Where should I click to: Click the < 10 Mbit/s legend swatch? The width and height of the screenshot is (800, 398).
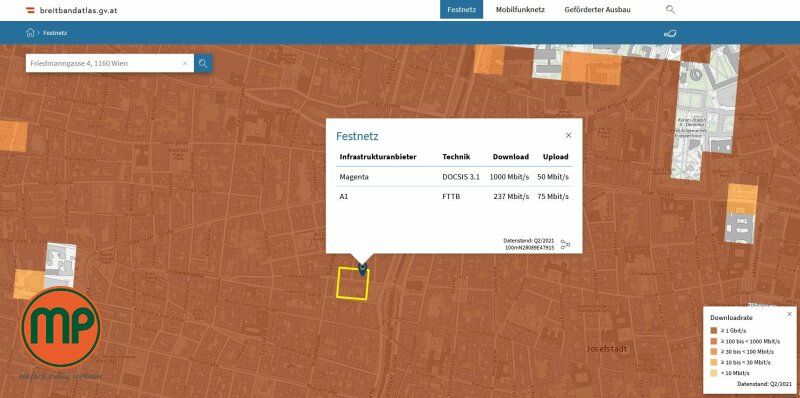coord(714,373)
